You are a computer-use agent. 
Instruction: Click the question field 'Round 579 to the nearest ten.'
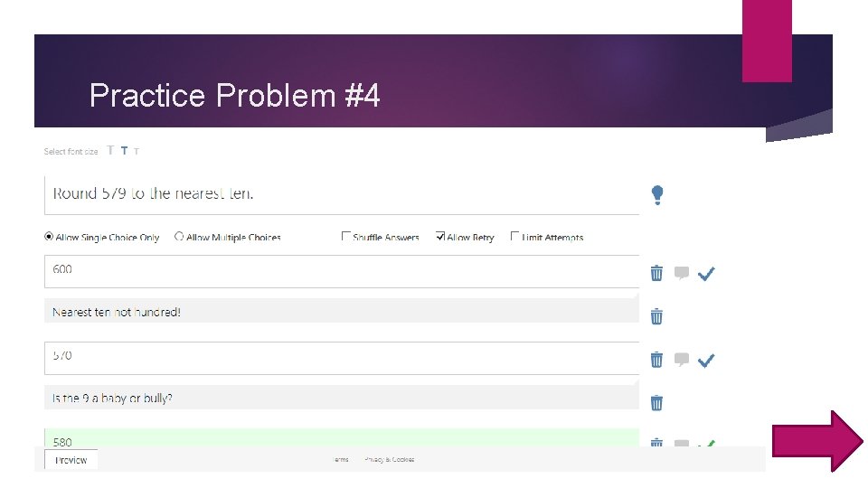[342, 195]
